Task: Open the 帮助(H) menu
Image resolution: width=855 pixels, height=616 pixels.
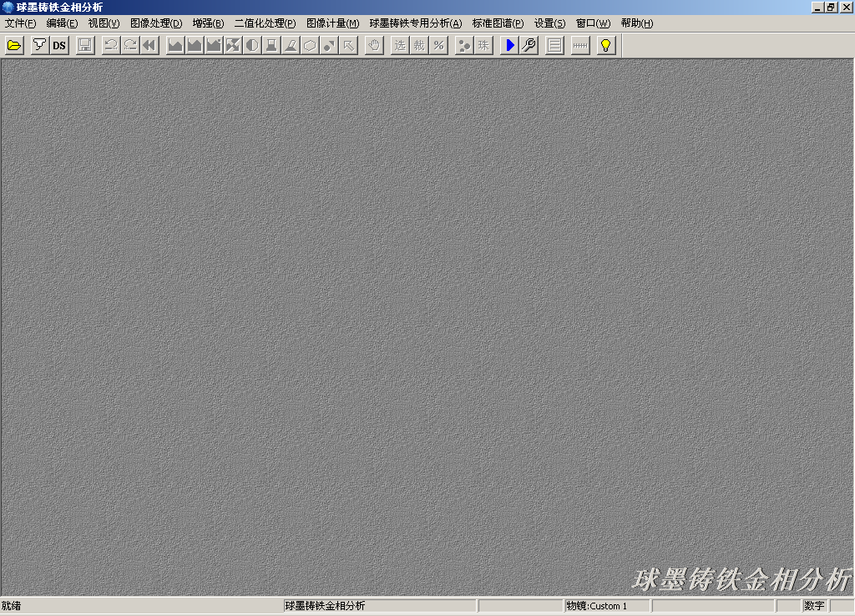Action: (x=636, y=23)
